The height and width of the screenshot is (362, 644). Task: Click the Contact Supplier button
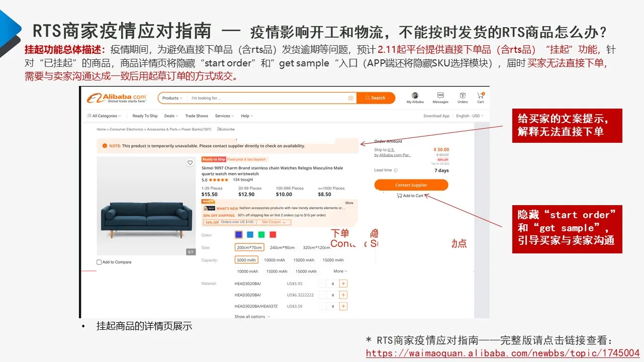tap(411, 185)
